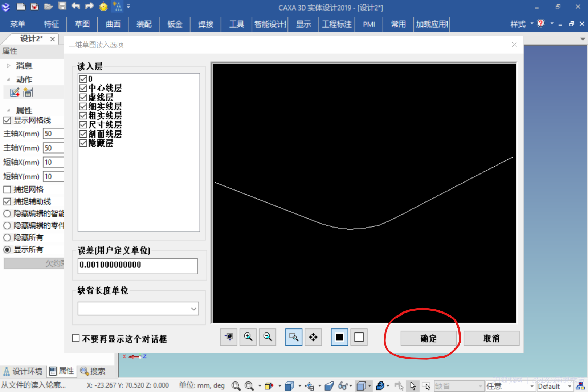Click the 误差 tolerance input field
This screenshot has width=588, height=392.
pyautogui.click(x=138, y=266)
